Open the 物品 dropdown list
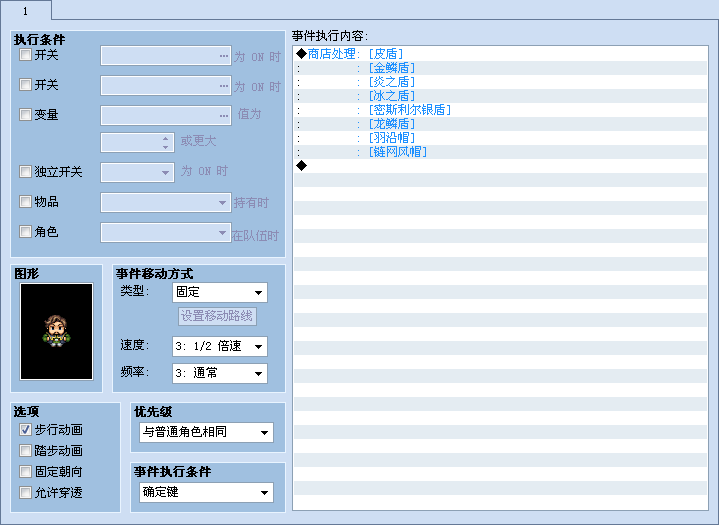The height and width of the screenshot is (525, 719). pyautogui.click(x=166, y=203)
